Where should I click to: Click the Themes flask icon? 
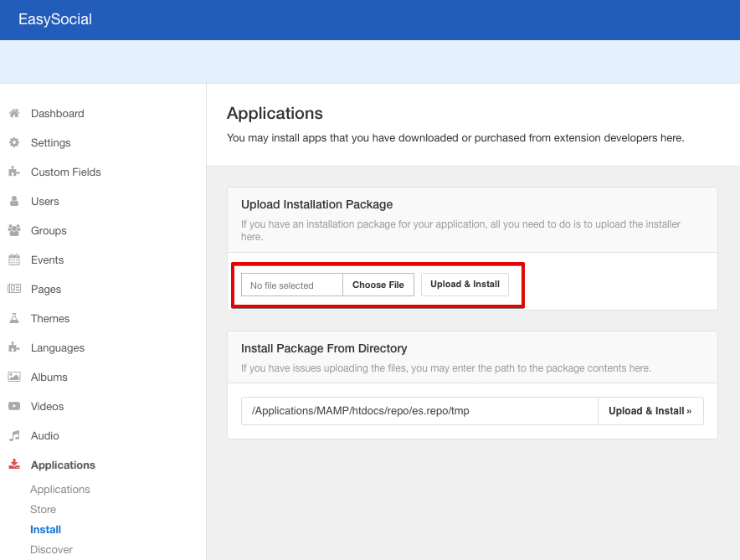click(x=14, y=318)
